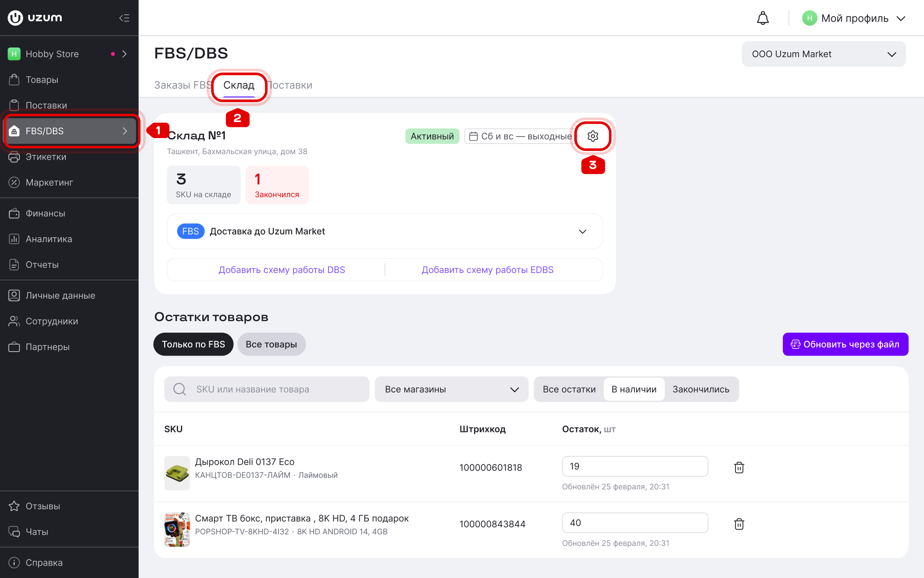Click the search magnifier icon

(179, 389)
